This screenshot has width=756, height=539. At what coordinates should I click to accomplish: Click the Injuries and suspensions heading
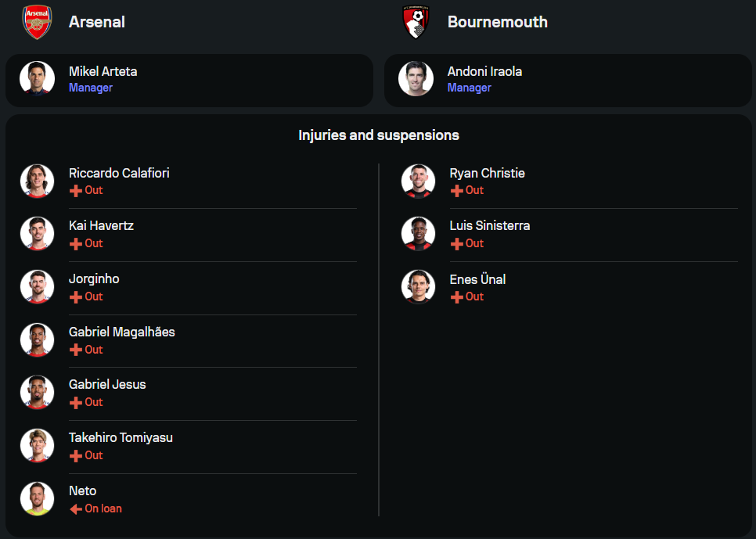[x=378, y=135]
